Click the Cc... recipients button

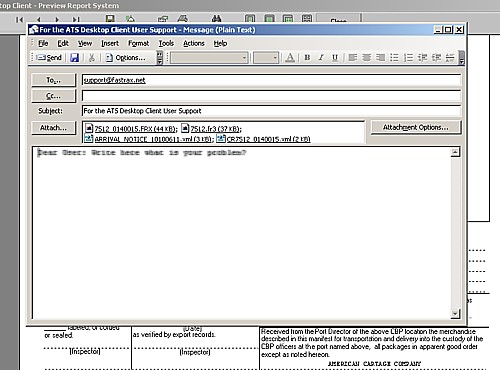(53, 96)
